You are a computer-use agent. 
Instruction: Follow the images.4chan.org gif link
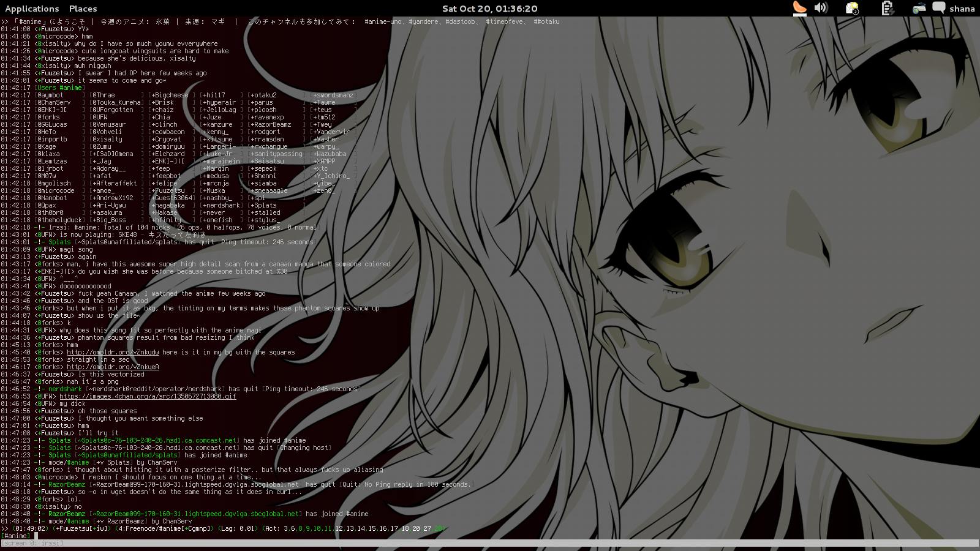(148, 397)
